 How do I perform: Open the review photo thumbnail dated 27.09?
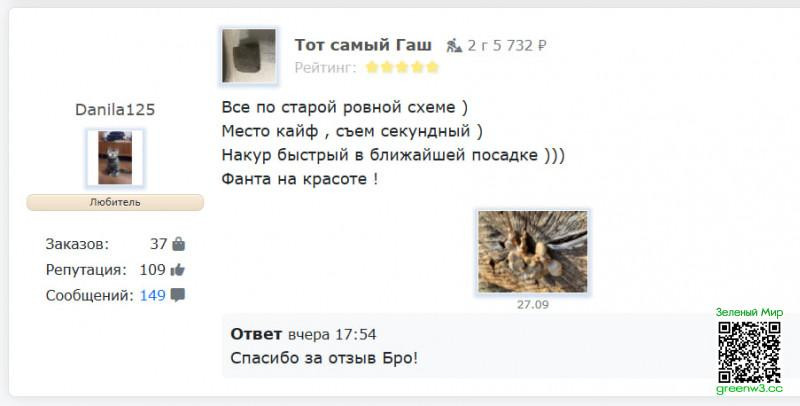click(x=533, y=251)
